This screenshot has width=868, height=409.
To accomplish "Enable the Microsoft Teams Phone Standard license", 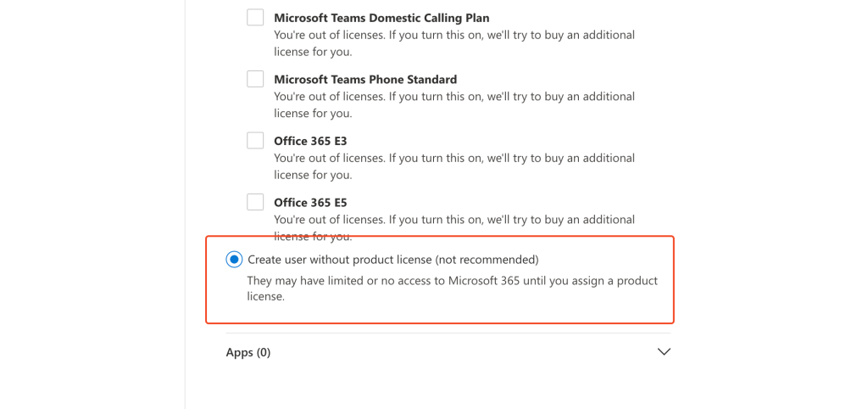I will [255, 79].
